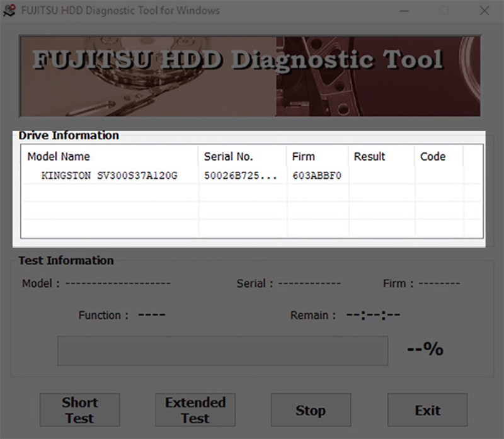Screen dimensions: 504x439
Task: Click the Firm label in Test Information
Action: 398,284
